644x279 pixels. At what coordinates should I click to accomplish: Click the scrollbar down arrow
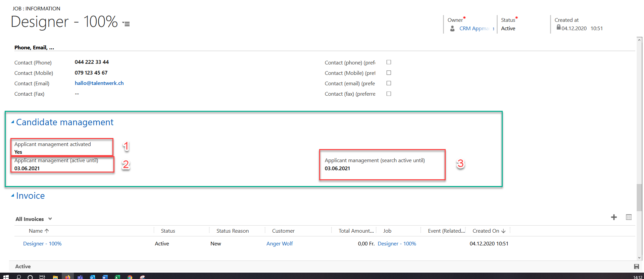[x=639, y=258]
